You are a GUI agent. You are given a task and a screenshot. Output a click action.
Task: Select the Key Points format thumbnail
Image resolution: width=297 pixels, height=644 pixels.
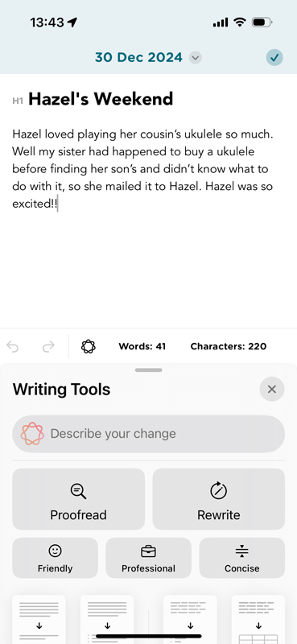(107, 619)
